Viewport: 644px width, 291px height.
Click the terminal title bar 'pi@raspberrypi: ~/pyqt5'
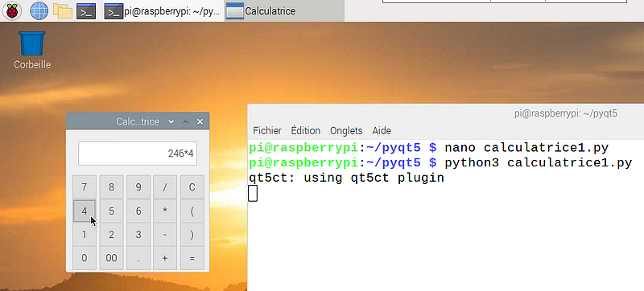click(566, 113)
